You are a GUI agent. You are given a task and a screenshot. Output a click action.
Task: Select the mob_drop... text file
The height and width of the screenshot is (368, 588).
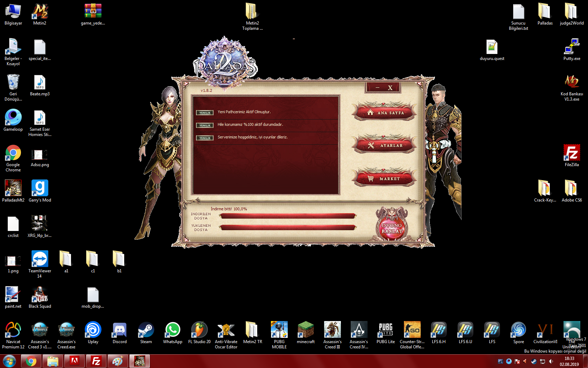coord(93,298)
